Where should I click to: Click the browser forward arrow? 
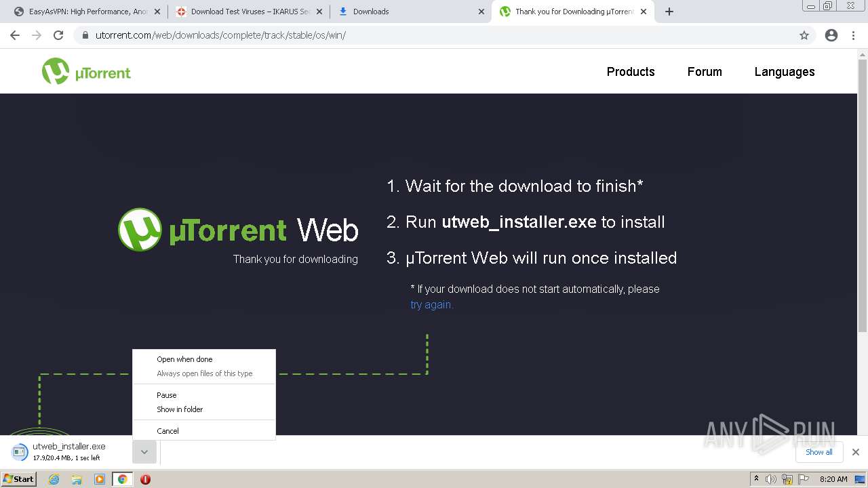pos(37,35)
